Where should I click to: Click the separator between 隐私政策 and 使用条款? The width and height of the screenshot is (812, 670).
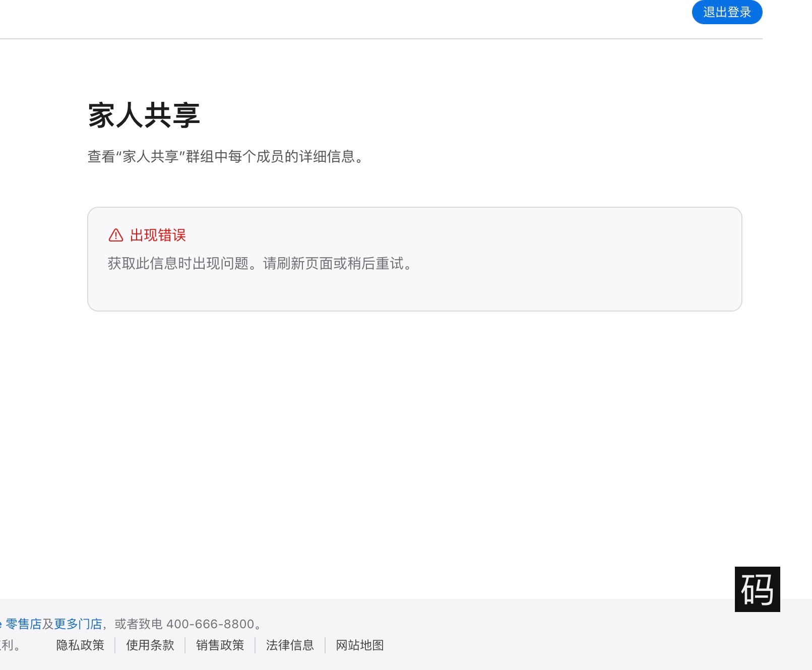[x=115, y=645]
